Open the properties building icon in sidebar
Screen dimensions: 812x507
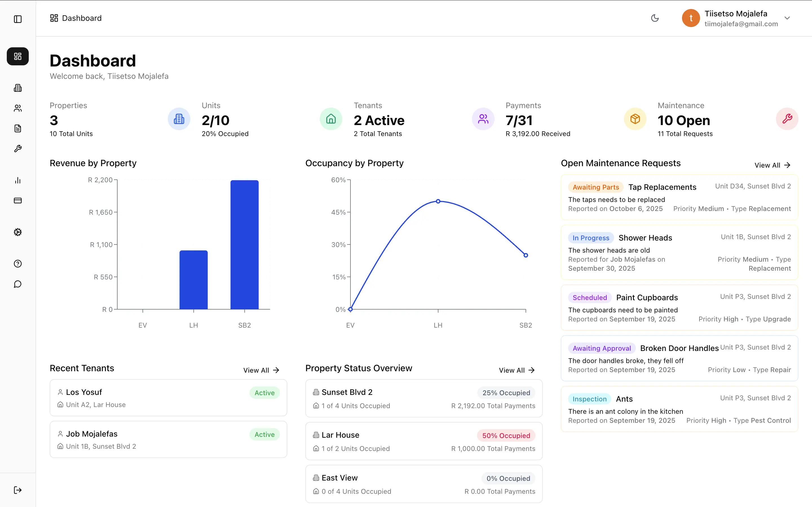18,88
